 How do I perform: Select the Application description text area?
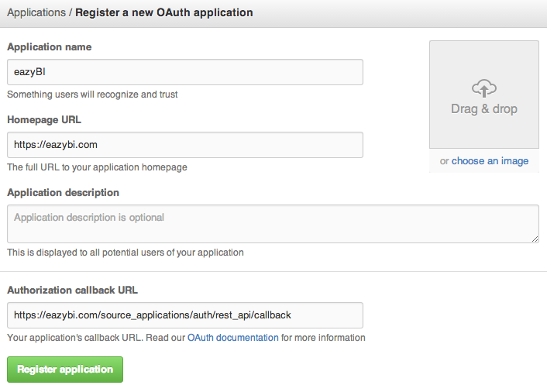[x=273, y=224]
